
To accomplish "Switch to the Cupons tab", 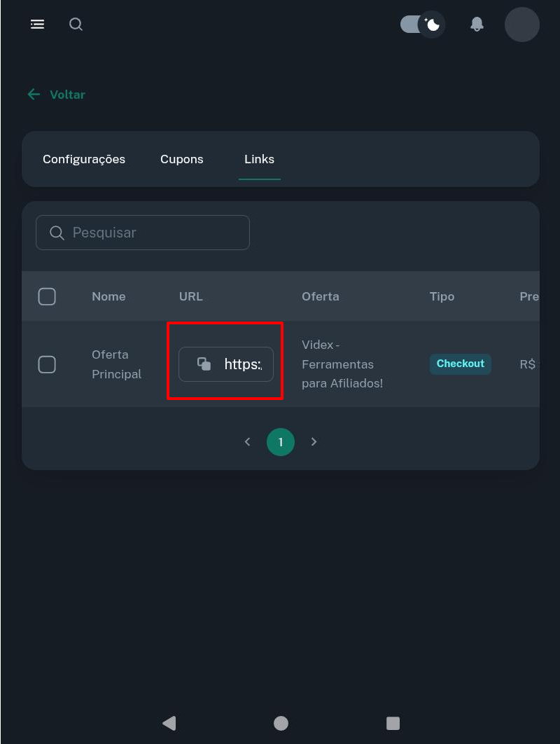I will 182,159.
